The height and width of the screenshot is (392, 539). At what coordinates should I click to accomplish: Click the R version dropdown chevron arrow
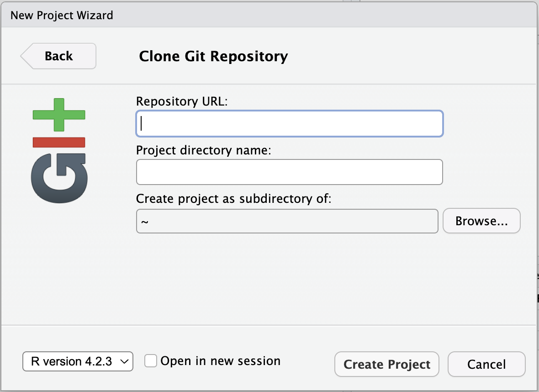point(124,361)
